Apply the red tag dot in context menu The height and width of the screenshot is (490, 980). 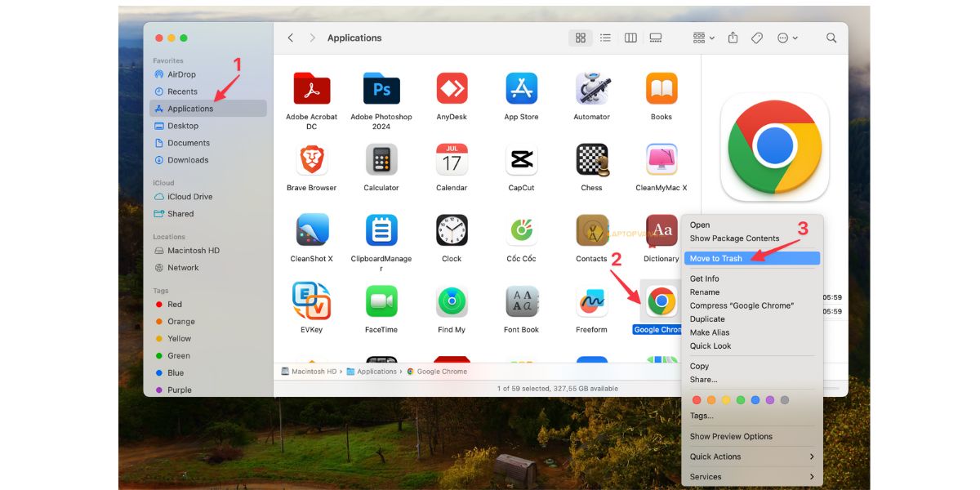(697, 400)
